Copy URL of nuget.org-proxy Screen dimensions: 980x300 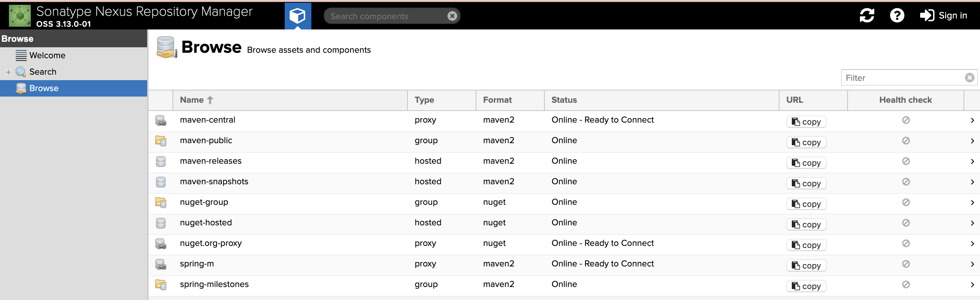pos(806,245)
